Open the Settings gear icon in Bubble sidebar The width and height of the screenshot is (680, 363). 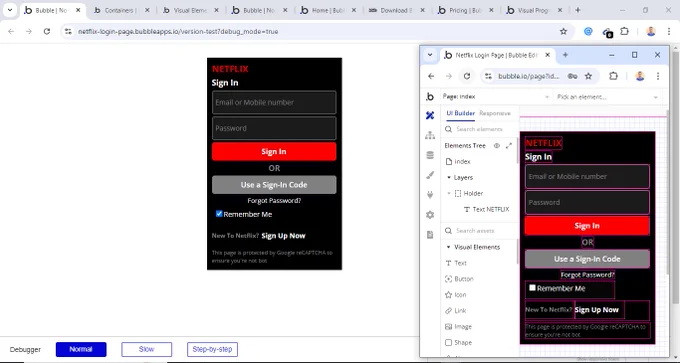(430, 215)
